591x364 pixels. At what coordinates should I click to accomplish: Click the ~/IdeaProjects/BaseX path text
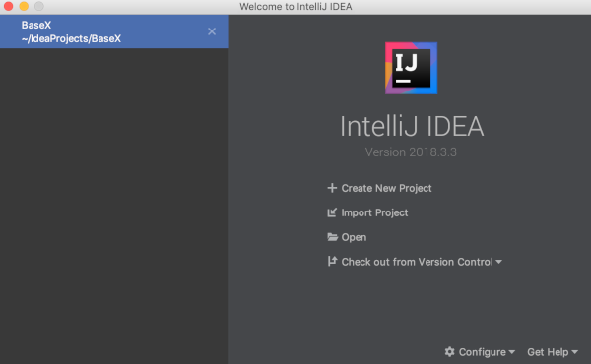(71, 38)
